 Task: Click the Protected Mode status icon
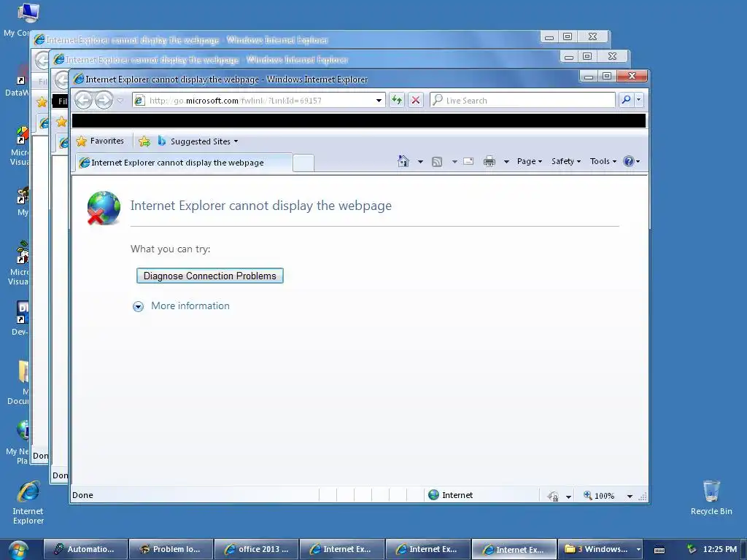[x=553, y=496]
